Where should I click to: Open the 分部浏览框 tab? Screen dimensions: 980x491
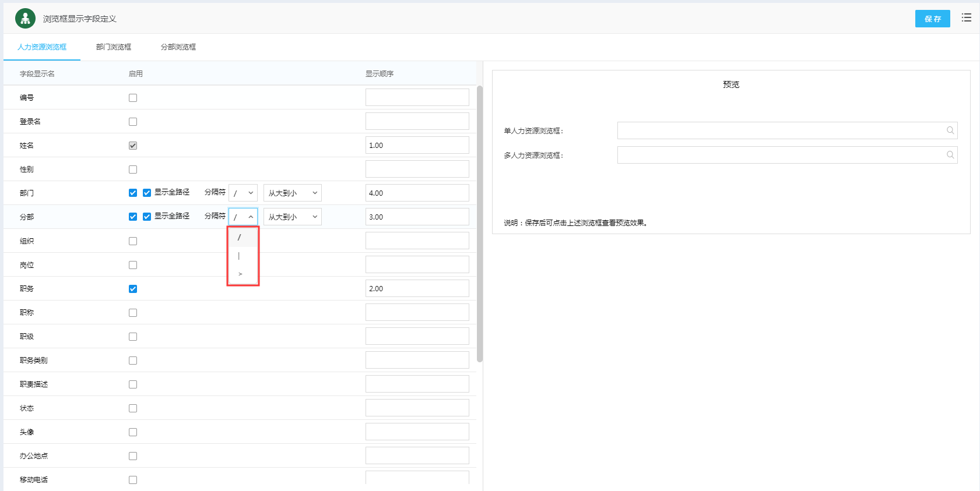coord(178,47)
